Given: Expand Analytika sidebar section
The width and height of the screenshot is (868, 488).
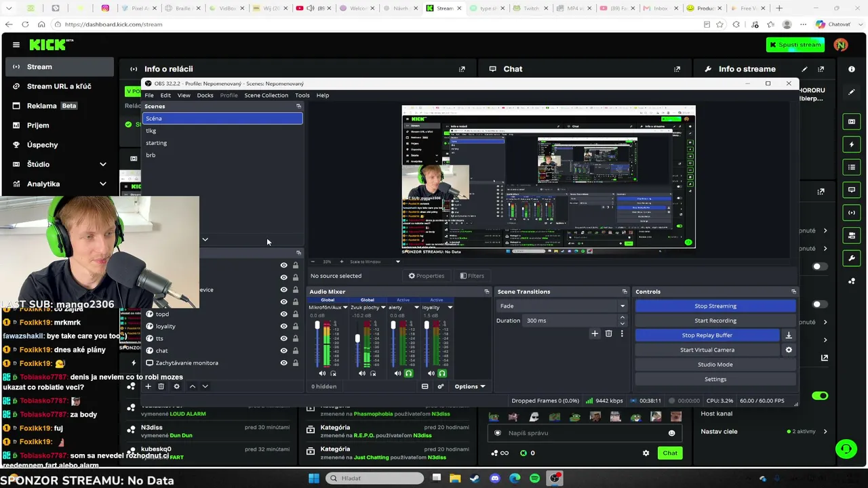Looking at the screenshot, I should pyautogui.click(x=103, y=184).
